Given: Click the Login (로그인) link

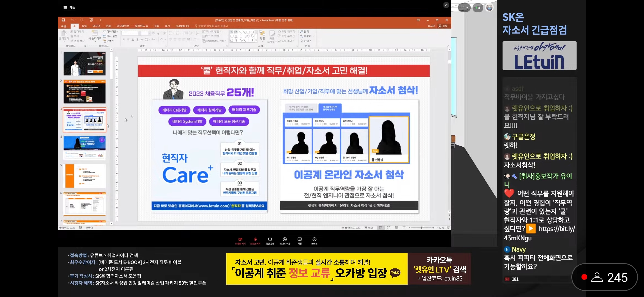Looking at the screenshot, I should pos(431,26).
